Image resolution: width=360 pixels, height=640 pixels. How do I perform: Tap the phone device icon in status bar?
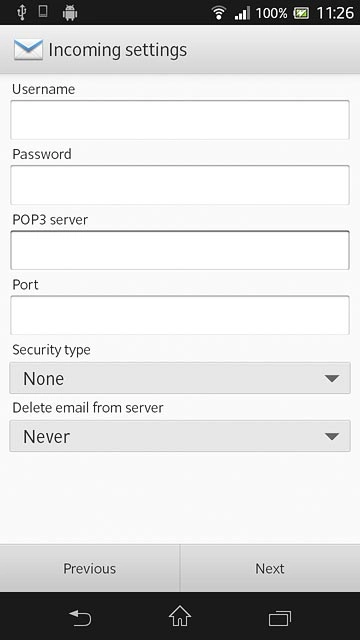tap(43, 11)
